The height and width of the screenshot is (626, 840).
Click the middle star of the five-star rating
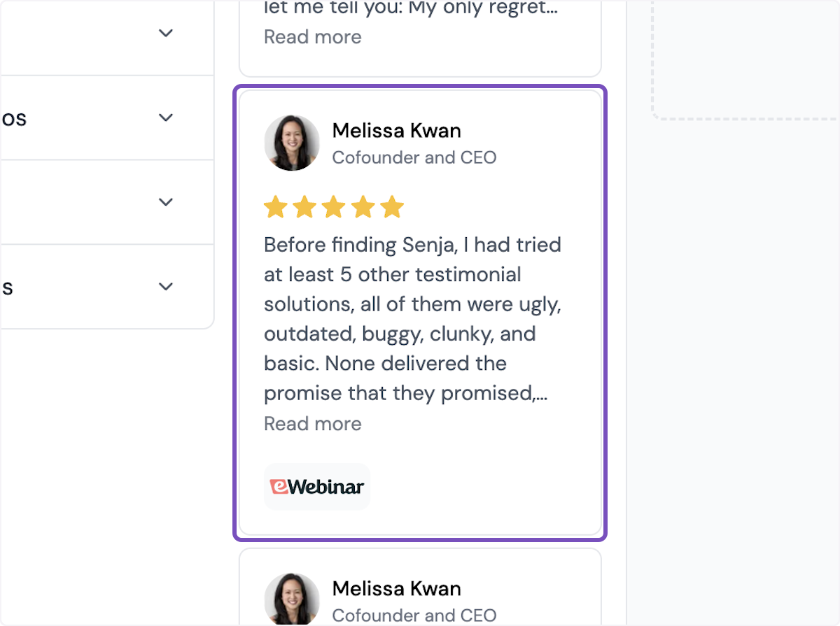(334, 206)
